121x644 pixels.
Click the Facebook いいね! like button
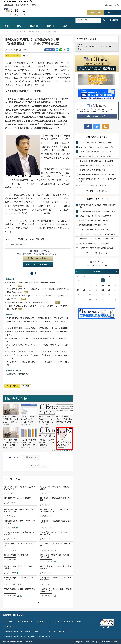coord(49,50)
